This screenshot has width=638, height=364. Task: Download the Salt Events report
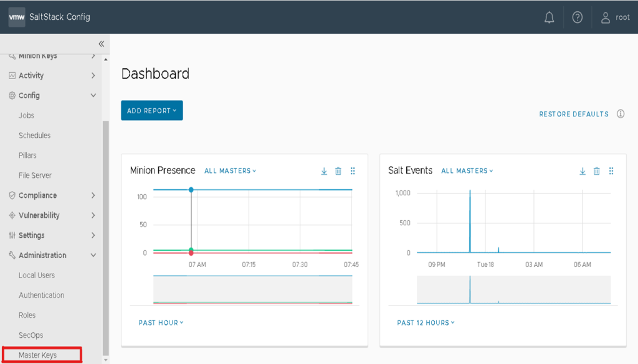583,171
